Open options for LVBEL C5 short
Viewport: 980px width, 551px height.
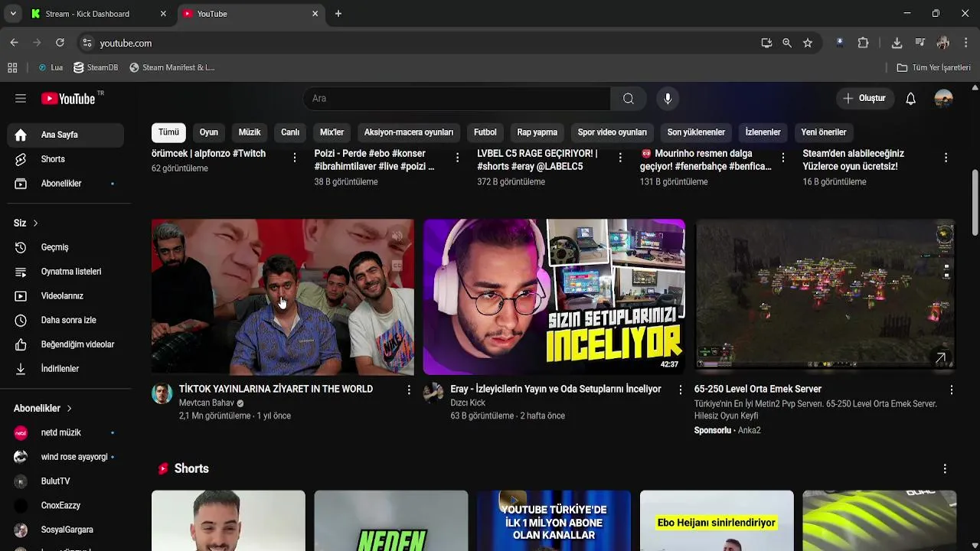(620, 158)
